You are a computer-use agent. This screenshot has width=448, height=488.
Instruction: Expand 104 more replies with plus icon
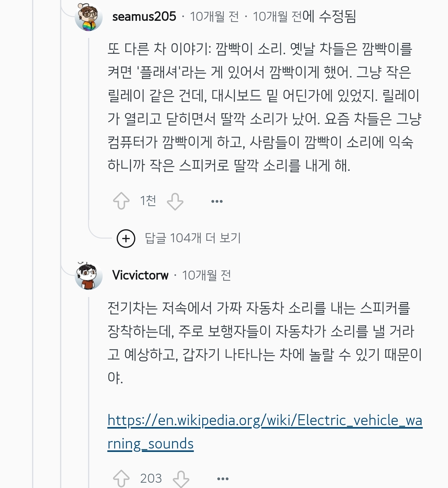coord(126,239)
